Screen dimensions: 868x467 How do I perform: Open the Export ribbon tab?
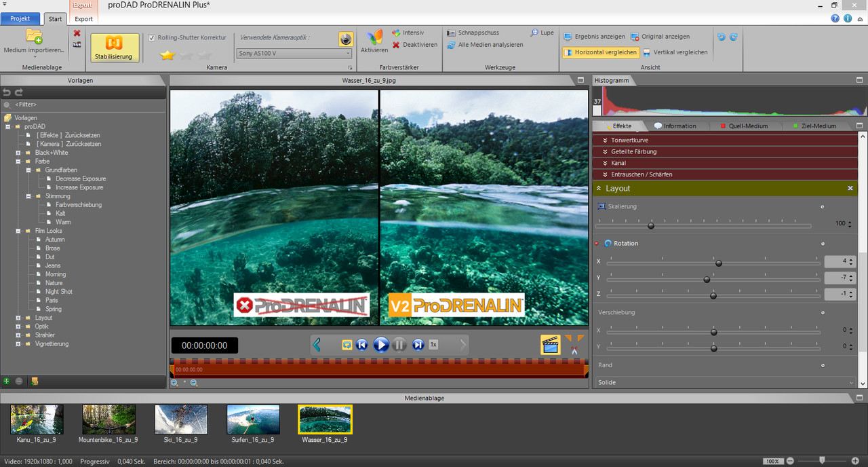(83, 19)
